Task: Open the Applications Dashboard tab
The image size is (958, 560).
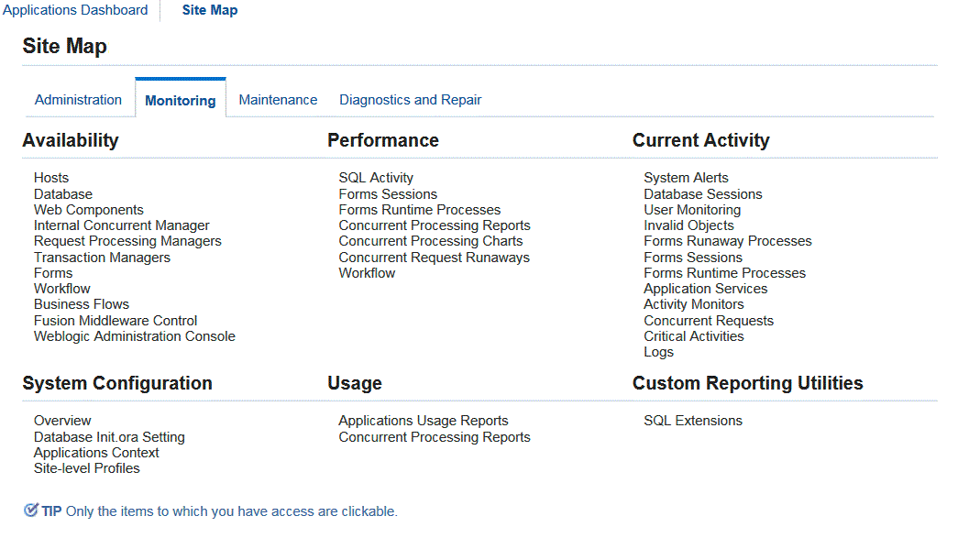Action: (x=75, y=10)
